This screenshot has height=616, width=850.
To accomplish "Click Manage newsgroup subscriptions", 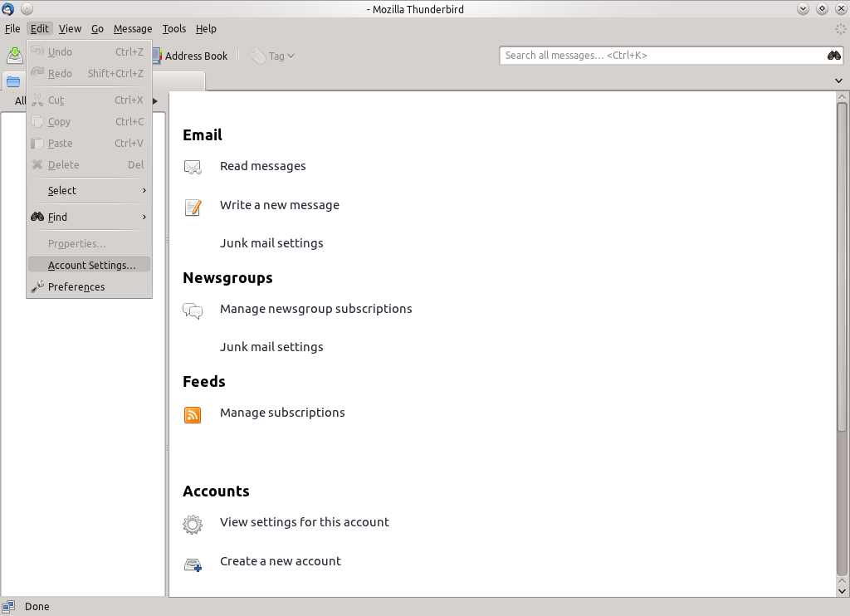I will click(316, 309).
